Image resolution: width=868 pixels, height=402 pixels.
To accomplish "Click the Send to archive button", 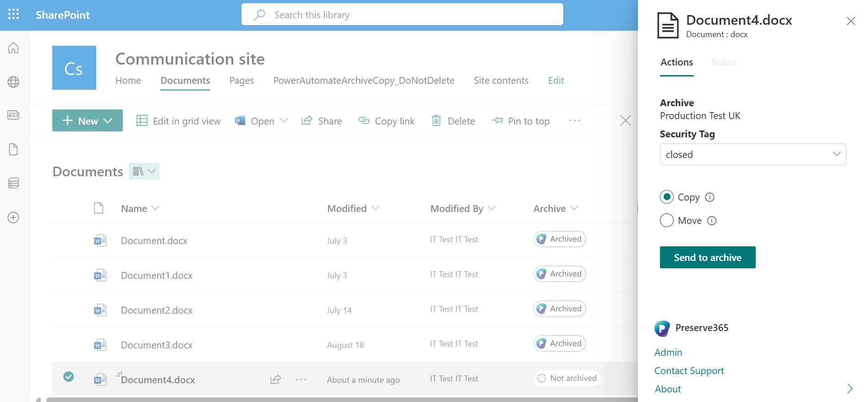I will click(x=708, y=257).
